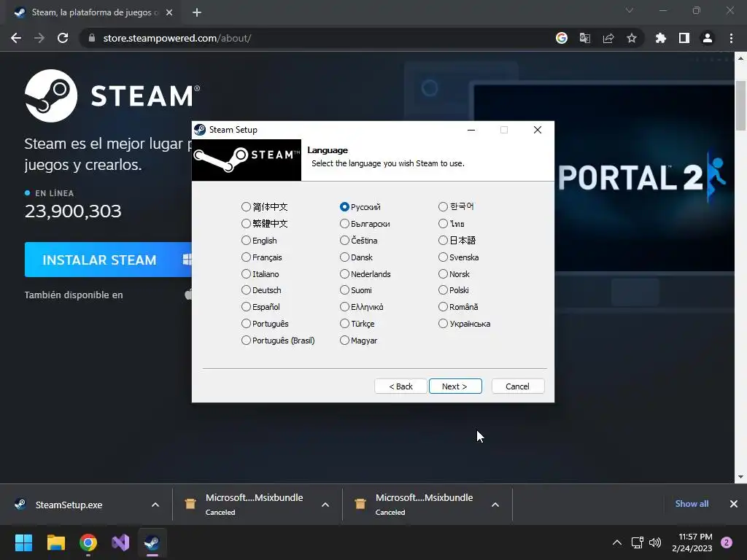
Task: Close the Steam browser tab
Action: tap(169, 12)
